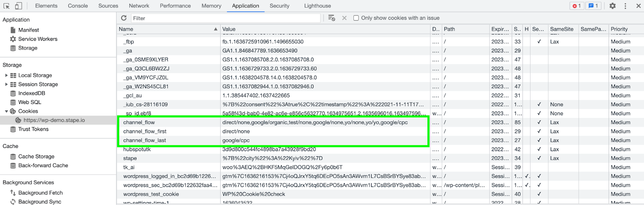Select the wordpress_test_cookie row

(x=380, y=194)
